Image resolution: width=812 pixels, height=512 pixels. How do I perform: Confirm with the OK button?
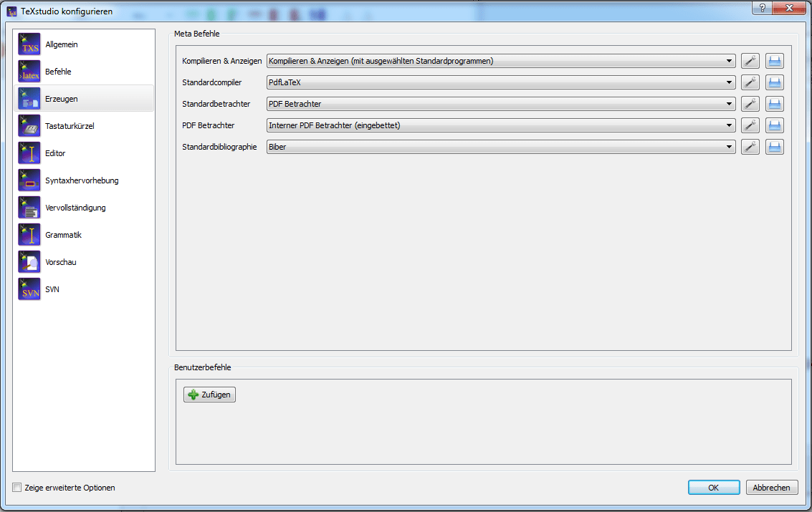pos(714,487)
